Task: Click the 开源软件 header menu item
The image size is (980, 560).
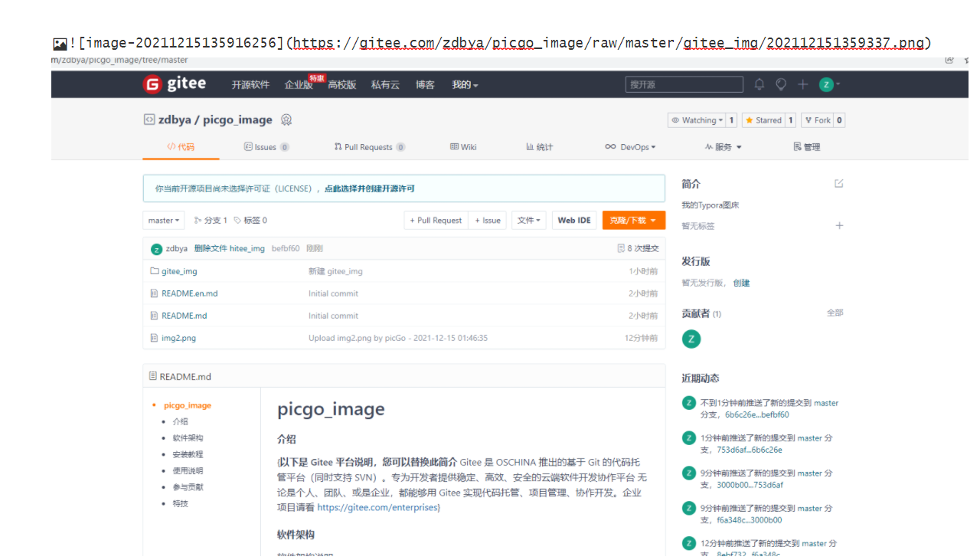Action: coord(250,85)
